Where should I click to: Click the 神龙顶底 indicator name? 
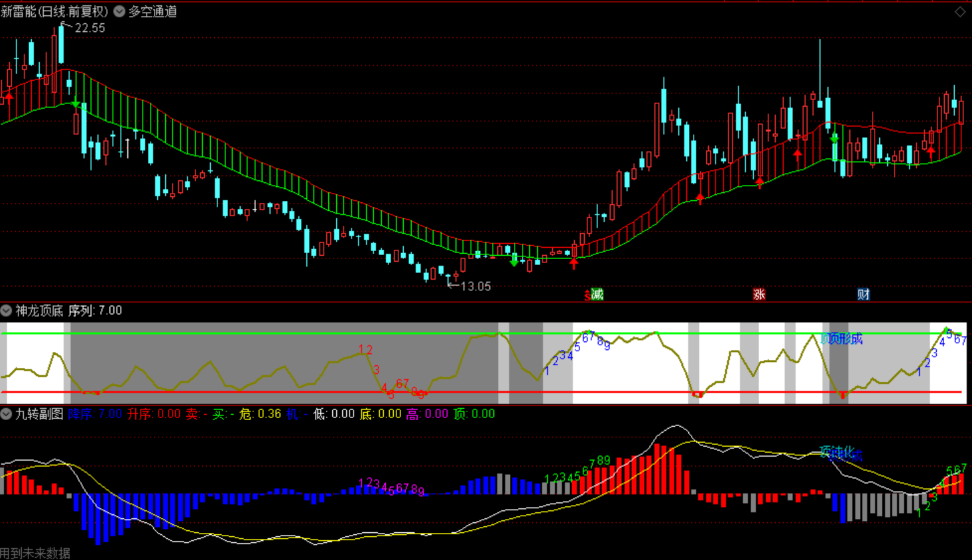[39, 310]
